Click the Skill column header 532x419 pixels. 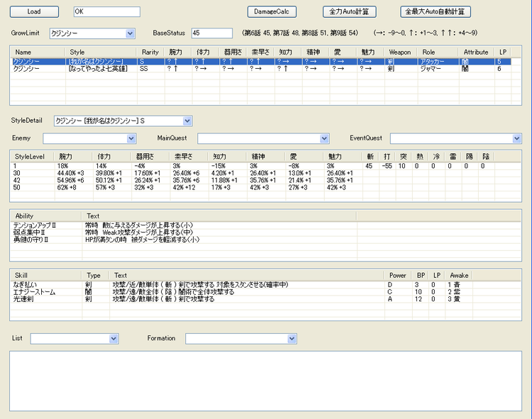(46, 275)
